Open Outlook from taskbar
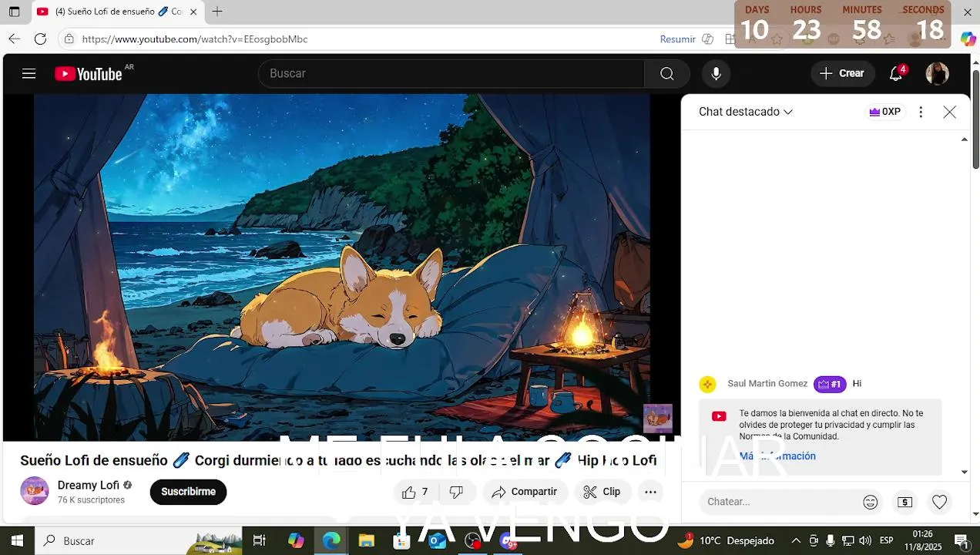The image size is (980, 555). (x=437, y=541)
